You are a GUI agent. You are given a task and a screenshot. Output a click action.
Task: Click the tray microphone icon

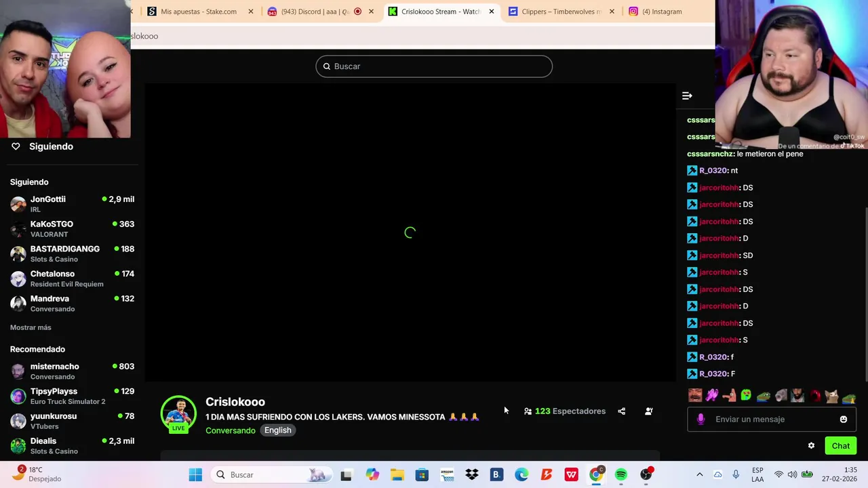(736, 474)
